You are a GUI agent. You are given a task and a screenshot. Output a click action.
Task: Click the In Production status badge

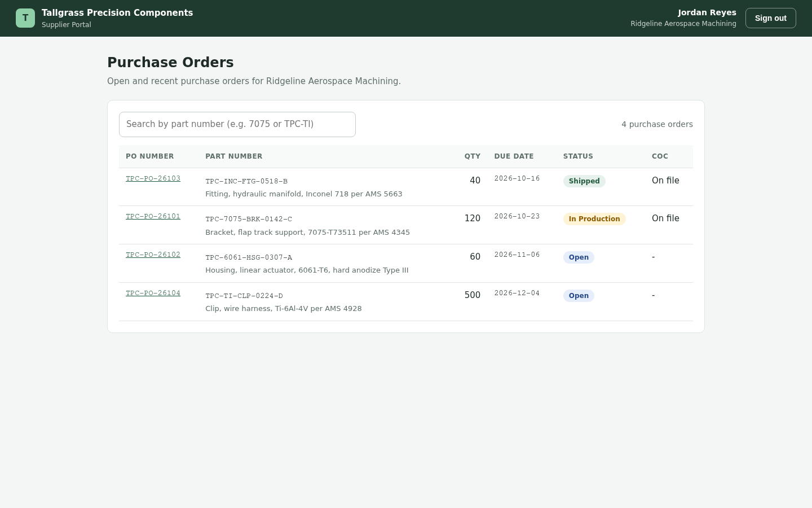pos(594,219)
